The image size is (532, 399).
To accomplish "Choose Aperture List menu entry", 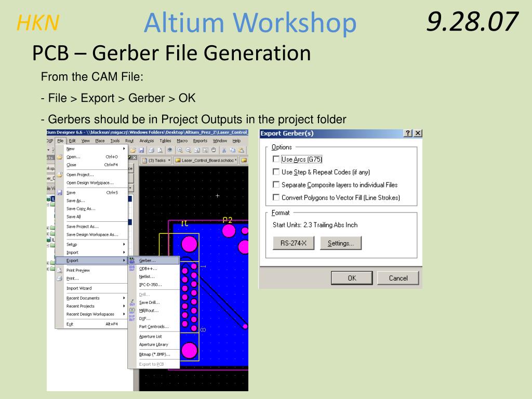I will (x=150, y=337).
